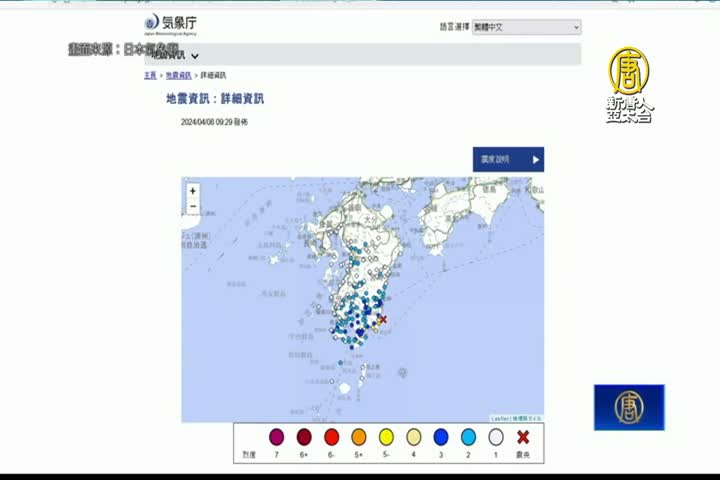Image resolution: width=720 pixels, height=480 pixels.
Task: Select the dark blue intensity 3 legend swatch
Action: tap(441, 437)
